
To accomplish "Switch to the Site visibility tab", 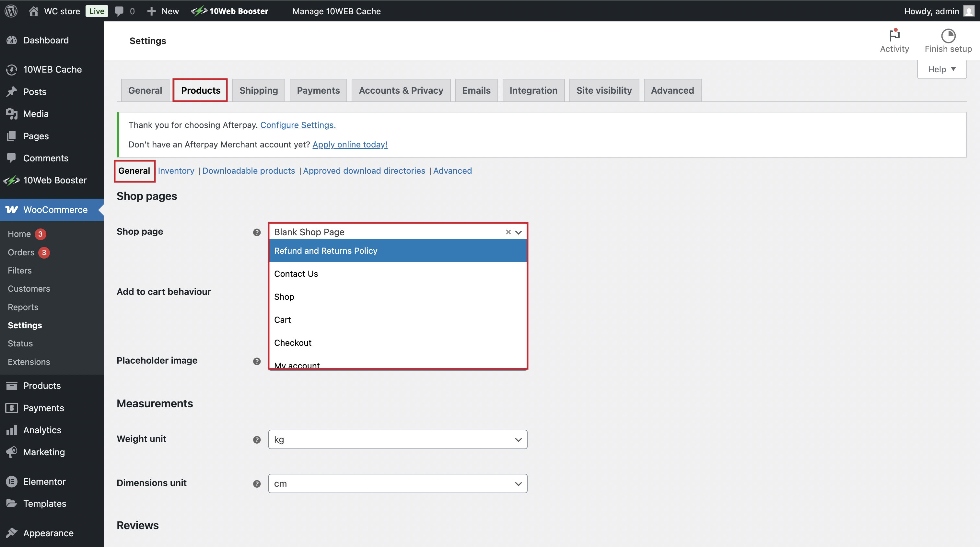I will coord(604,90).
